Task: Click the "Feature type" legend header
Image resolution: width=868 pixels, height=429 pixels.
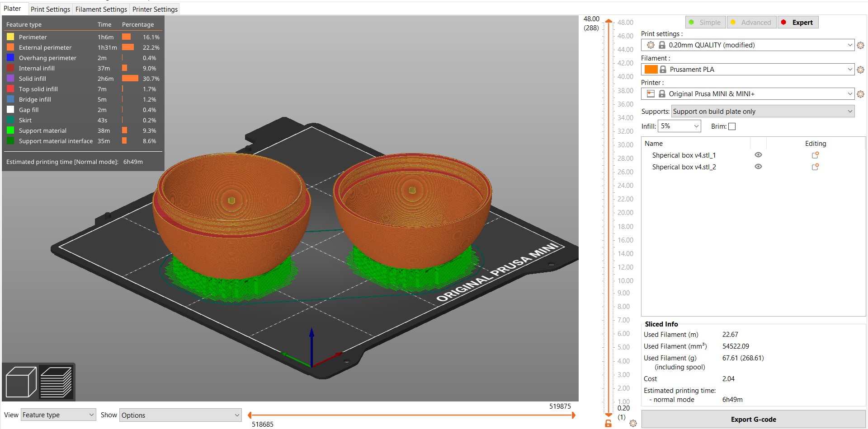Action: click(x=24, y=25)
